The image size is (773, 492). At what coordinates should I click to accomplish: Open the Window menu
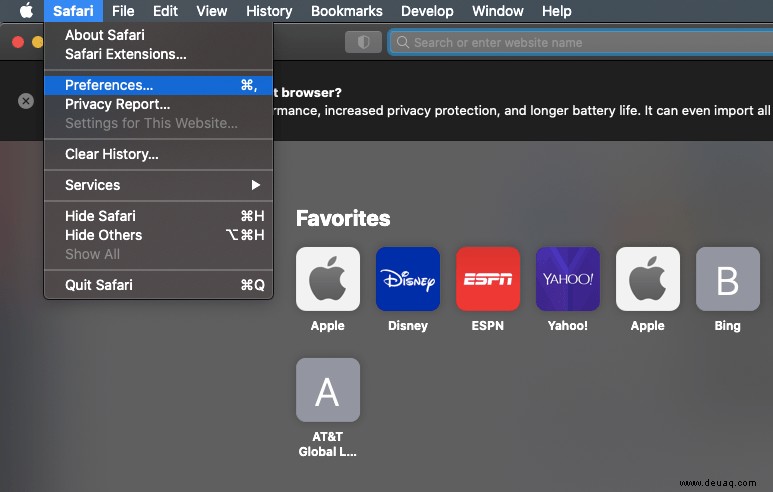coord(497,11)
